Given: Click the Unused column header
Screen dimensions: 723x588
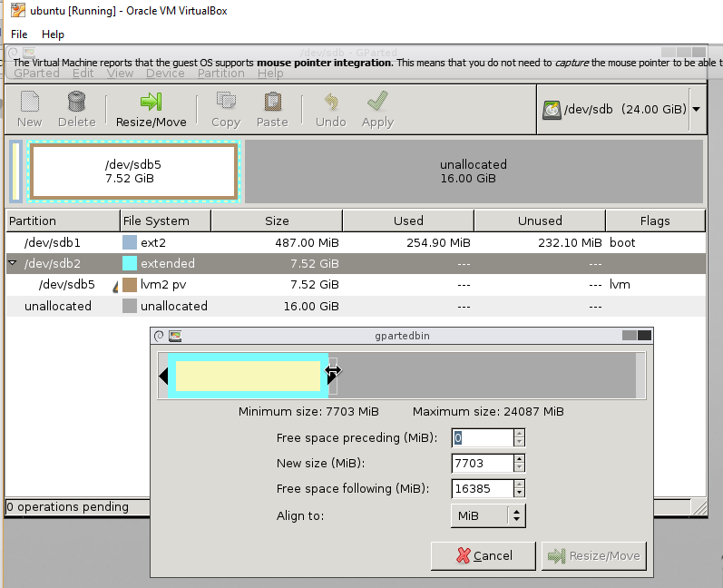Looking at the screenshot, I should click(540, 220).
